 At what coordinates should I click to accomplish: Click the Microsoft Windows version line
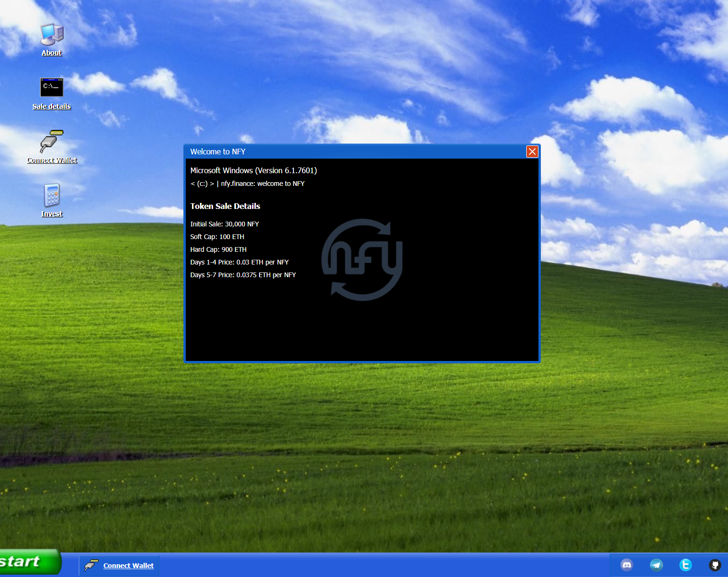(253, 170)
